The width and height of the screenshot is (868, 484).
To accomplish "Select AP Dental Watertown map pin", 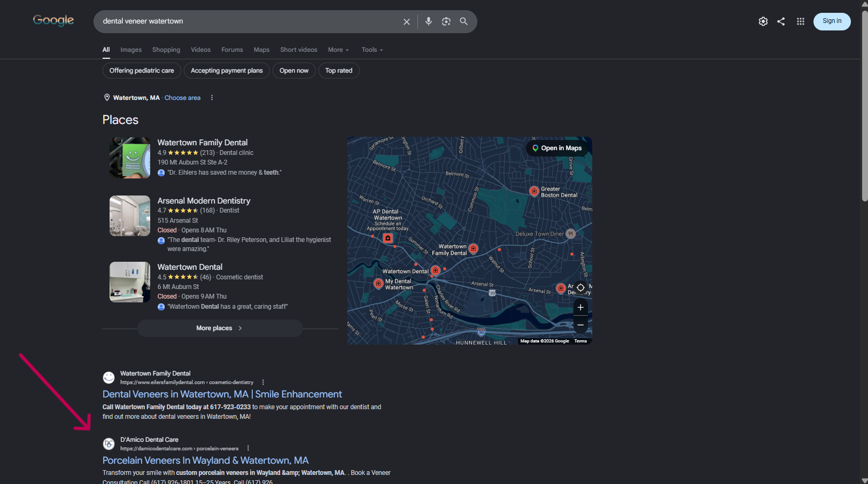I will click(x=388, y=238).
